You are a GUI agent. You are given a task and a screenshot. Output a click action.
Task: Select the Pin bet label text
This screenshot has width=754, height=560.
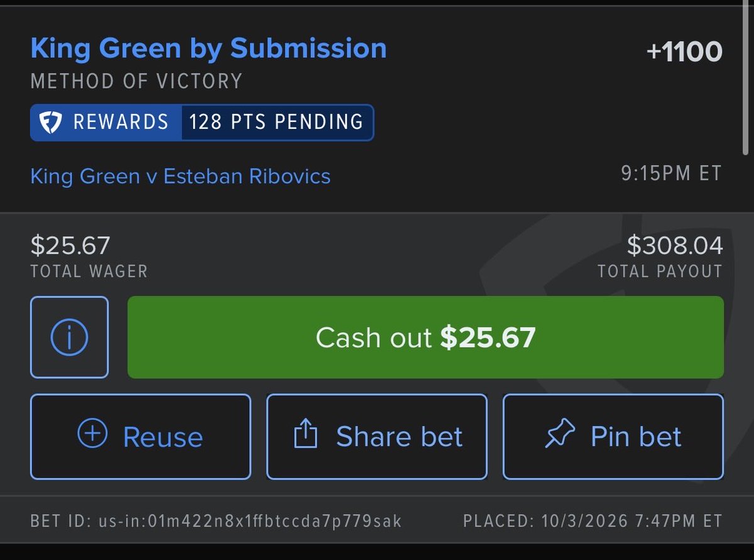coord(636,436)
